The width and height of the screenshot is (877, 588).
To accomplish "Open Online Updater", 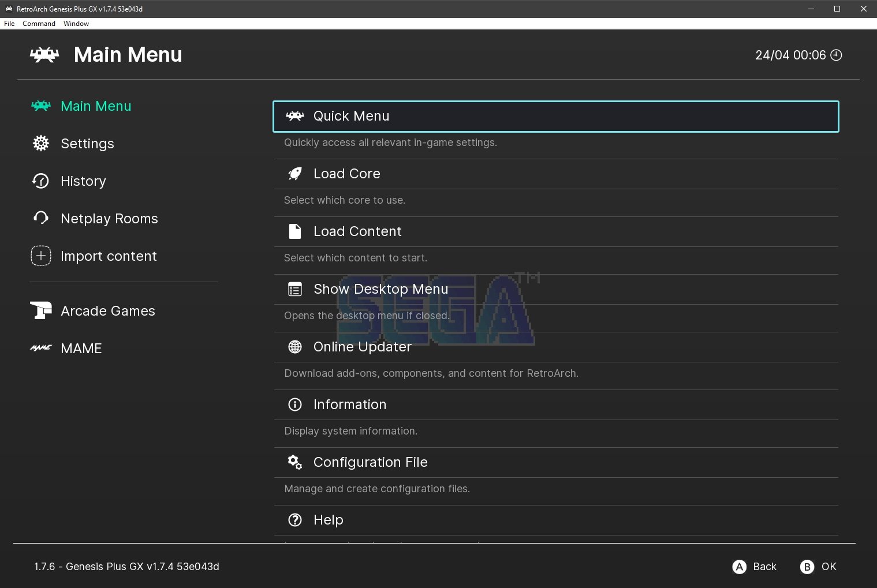I will click(555, 347).
